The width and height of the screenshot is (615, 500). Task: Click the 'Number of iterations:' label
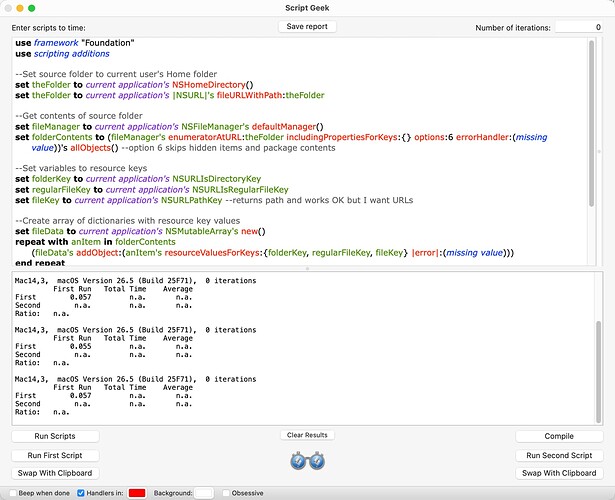click(x=513, y=28)
